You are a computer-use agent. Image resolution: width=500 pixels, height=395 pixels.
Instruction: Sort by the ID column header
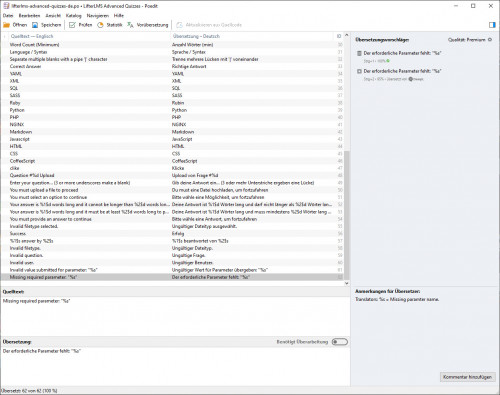[339, 36]
